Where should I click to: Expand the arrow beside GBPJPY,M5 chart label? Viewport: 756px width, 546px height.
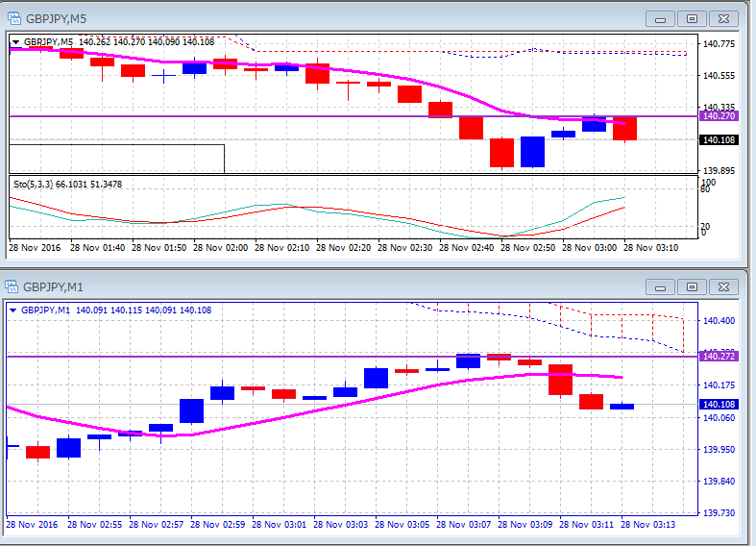16,42
